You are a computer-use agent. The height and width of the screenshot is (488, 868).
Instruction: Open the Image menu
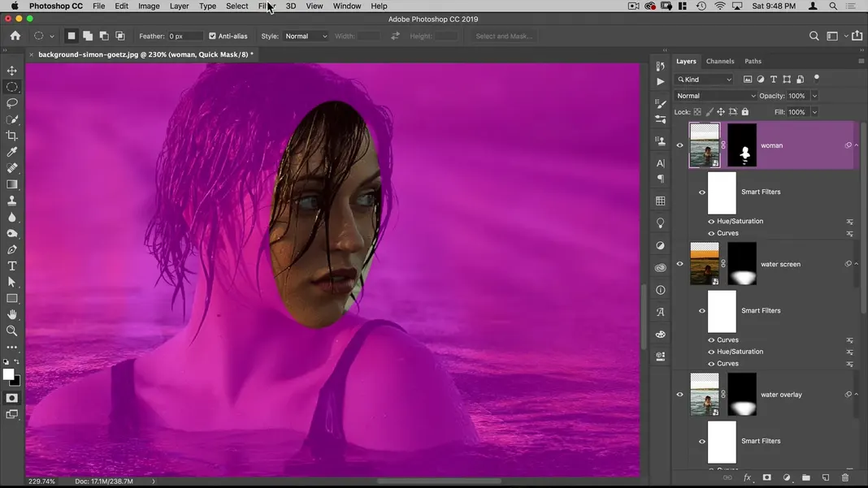(149, 6)
